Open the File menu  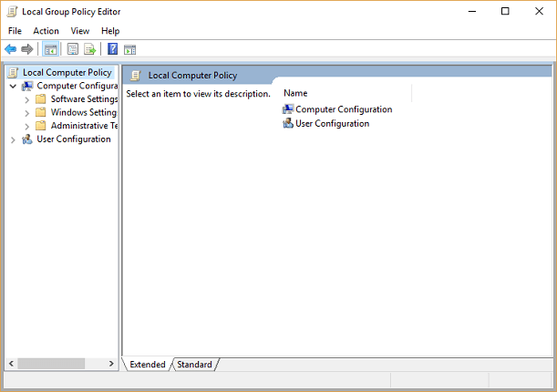[x=15, y=31]
